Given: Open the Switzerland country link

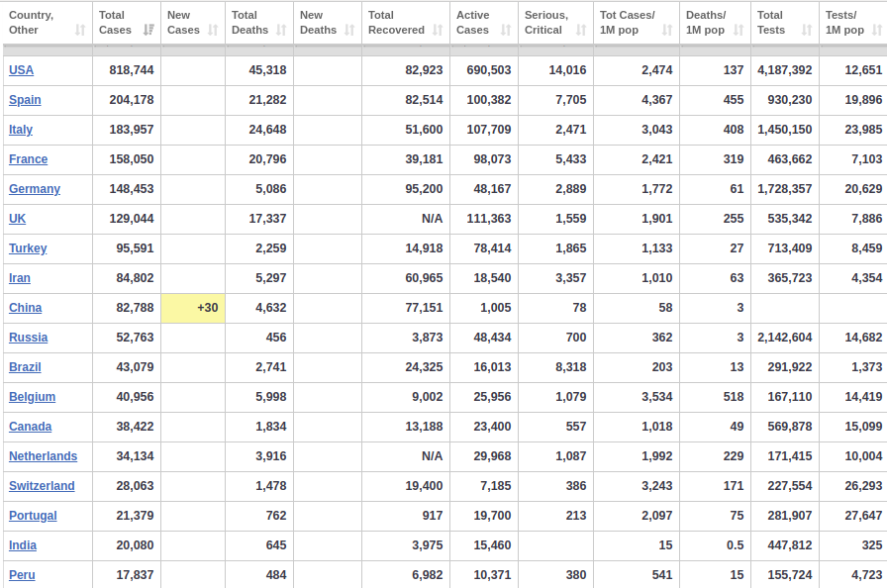Looking at the screenshot, I should pos(42,486).
